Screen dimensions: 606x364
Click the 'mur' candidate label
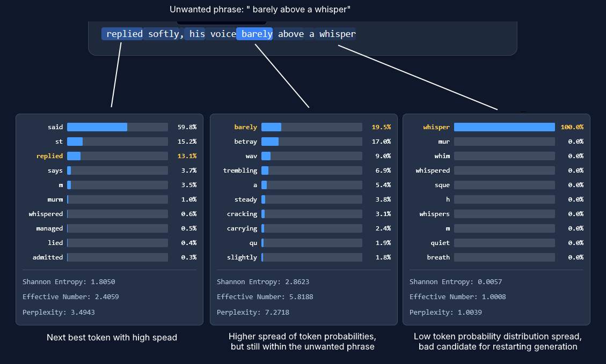point(444,142)
